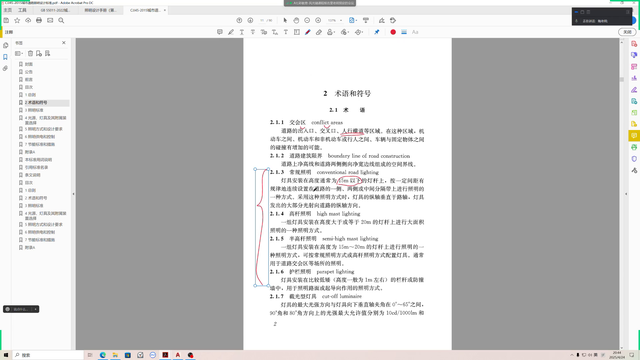The height and width of the screenshot is (360, 640).
Task: Collapse the left navigation pane arrow
Action: [x=73, y=194]
